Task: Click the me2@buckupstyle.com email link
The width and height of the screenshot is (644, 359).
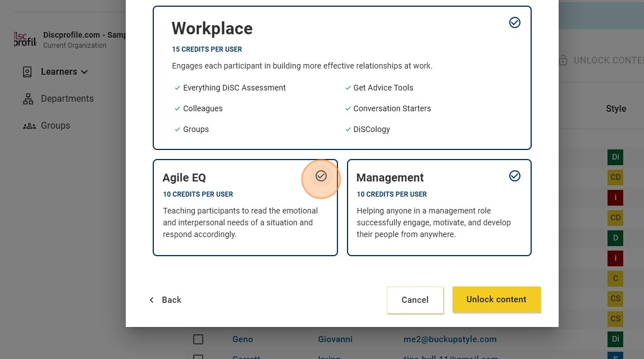Action: coord(450,339)
